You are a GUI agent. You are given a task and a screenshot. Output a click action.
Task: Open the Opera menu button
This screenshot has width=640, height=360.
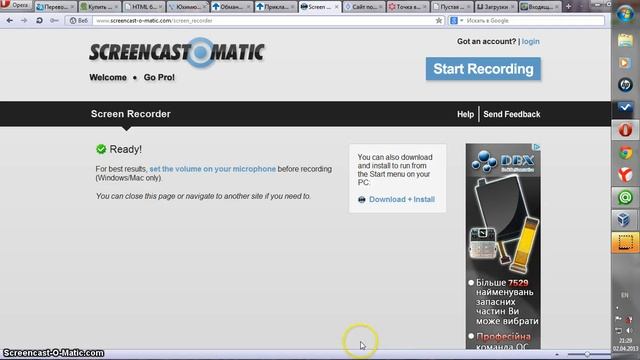tap(15, 5)
